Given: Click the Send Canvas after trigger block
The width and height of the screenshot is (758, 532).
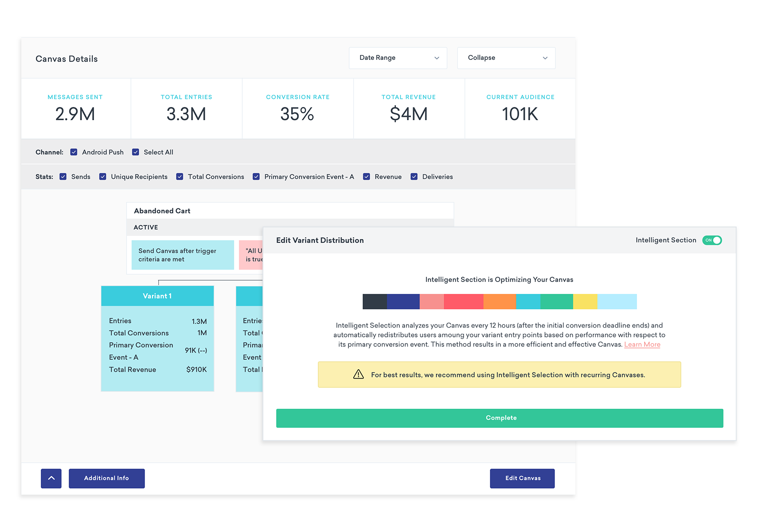Looking at the screenshot, I should click(x=183, y=255).
